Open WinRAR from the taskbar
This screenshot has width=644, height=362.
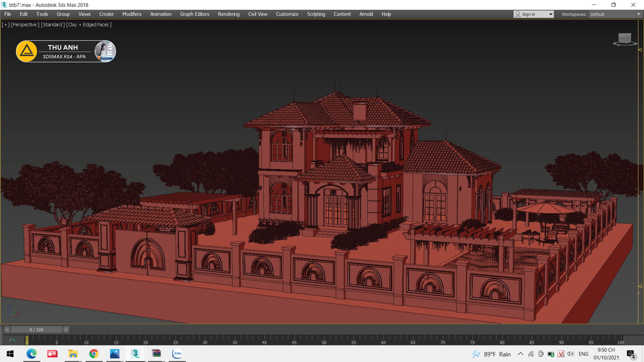(156, 354)
